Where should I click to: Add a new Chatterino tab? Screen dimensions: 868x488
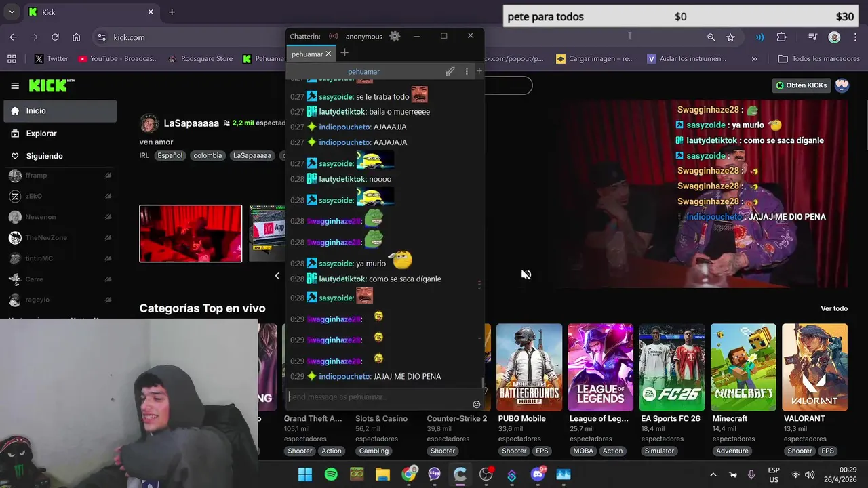[x=344, y=53]
